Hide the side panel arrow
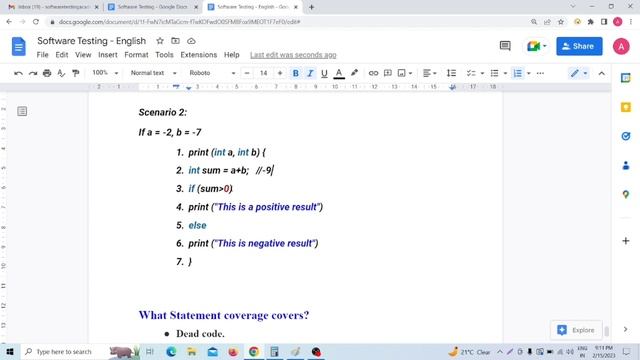 point(625,329)
